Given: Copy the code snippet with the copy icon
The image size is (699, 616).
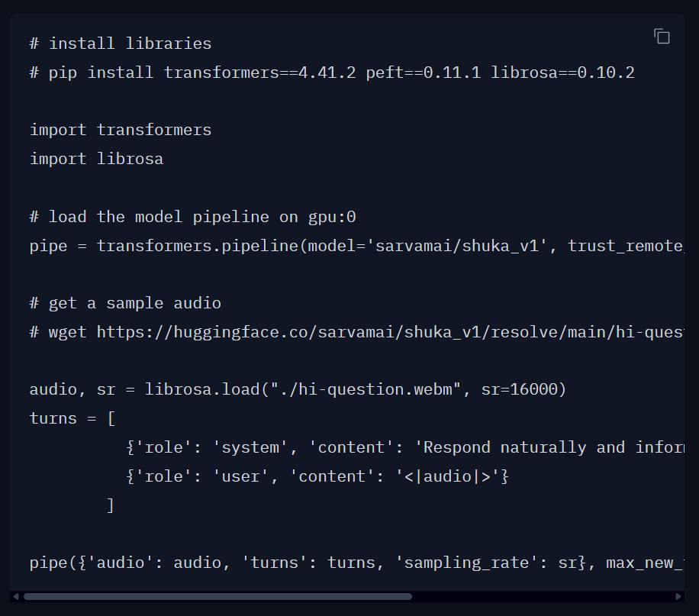Looking at the screenshot, I should pyautogui.click(x=662, y=37).
